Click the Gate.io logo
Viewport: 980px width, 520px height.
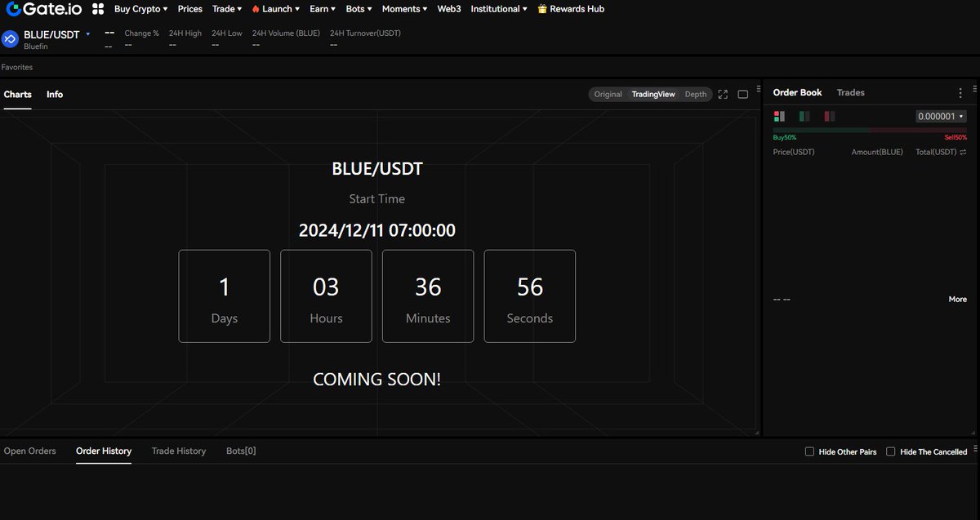click(43, 9)
